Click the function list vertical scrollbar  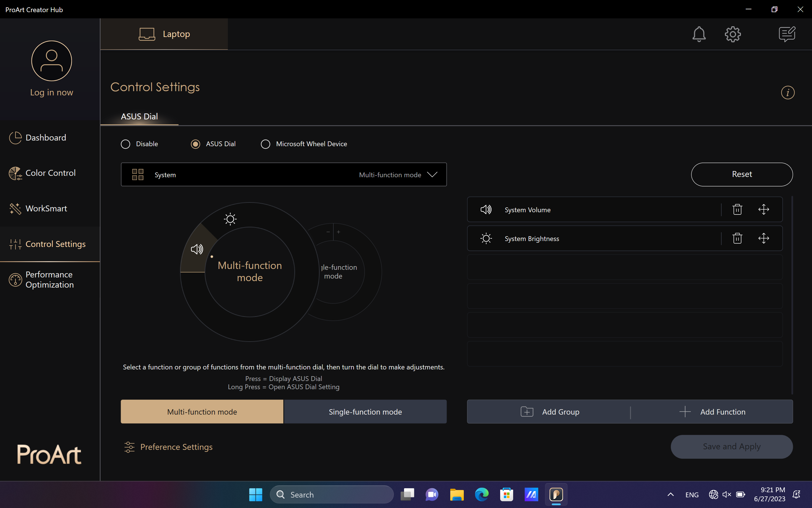click(792, 295)
